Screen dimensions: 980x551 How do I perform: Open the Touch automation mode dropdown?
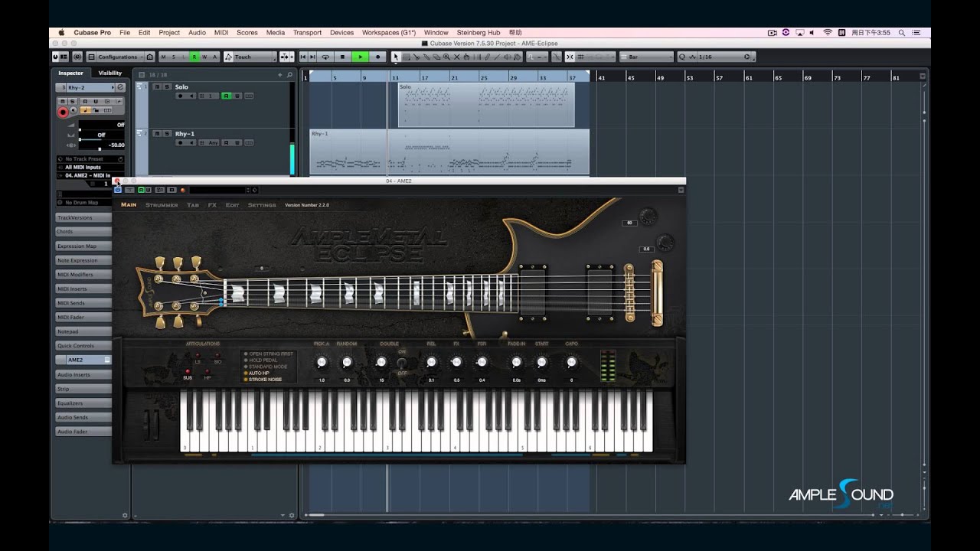pos(250,57)
